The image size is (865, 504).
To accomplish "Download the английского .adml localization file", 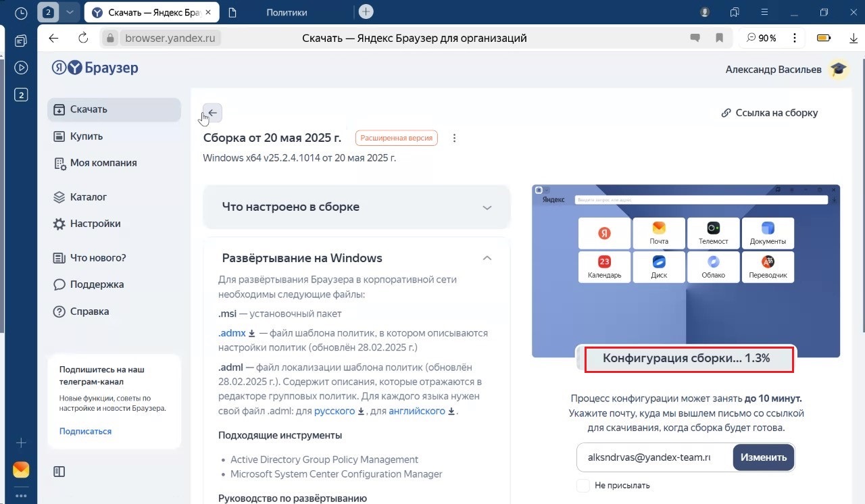I will pos(422,411).
